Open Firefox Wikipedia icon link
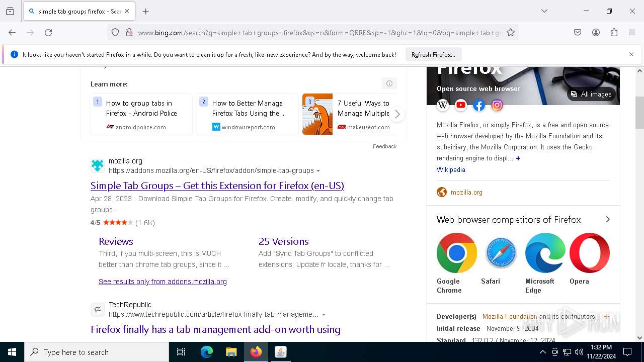 point(443,105)
